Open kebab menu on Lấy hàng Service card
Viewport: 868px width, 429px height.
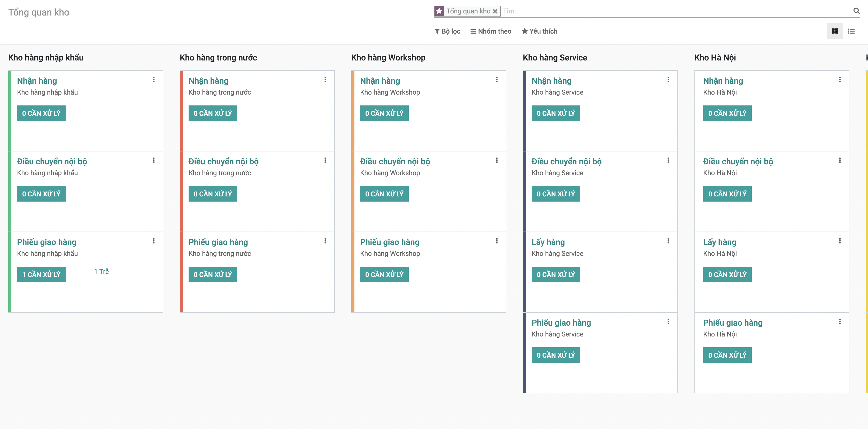tap(668, 241)
